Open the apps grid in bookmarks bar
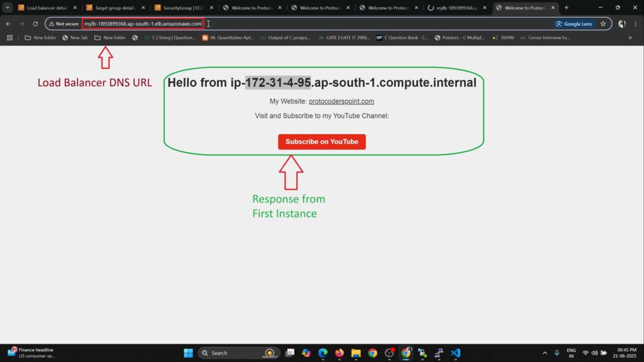This screenshot has width=644, height=362. pyautogui.click(x=10, y=37)
